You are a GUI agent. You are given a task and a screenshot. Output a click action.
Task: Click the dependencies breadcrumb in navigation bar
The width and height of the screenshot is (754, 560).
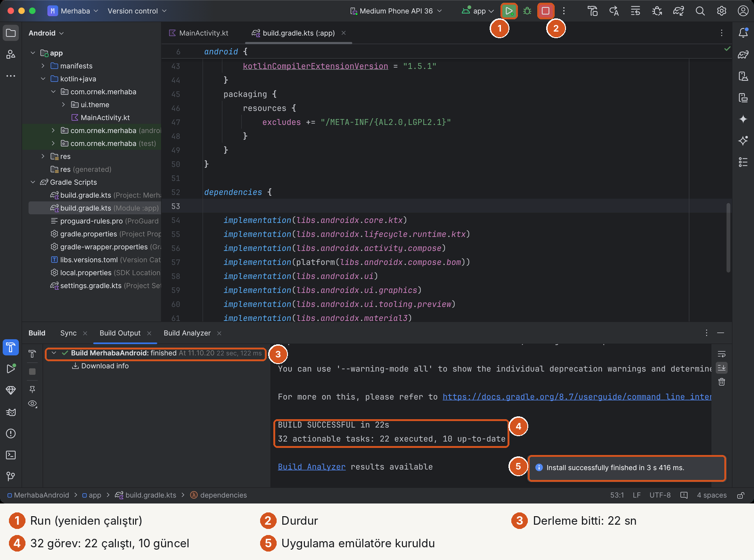(218, 495)
